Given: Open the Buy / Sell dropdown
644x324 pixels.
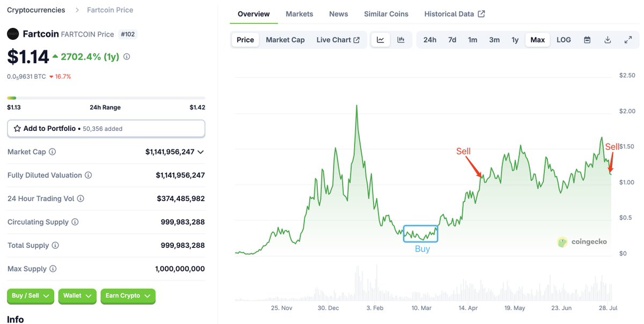Looking at the screenshot, I should (x=31, y=296).
